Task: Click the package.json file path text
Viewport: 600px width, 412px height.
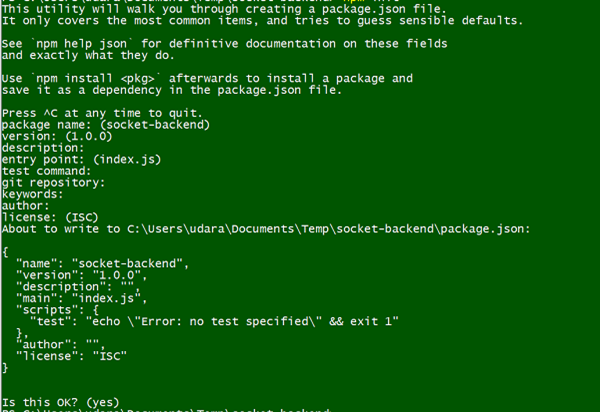Action: pos(329,229)
